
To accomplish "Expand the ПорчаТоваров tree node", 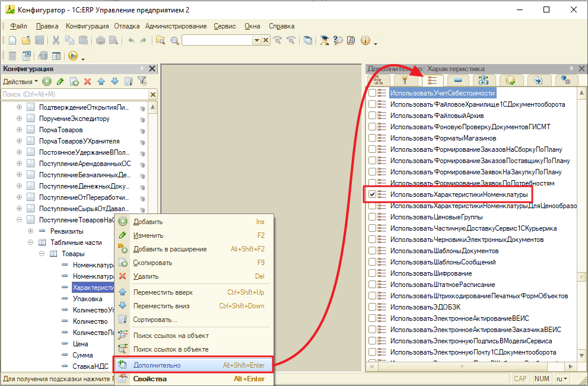I will 19,130.
